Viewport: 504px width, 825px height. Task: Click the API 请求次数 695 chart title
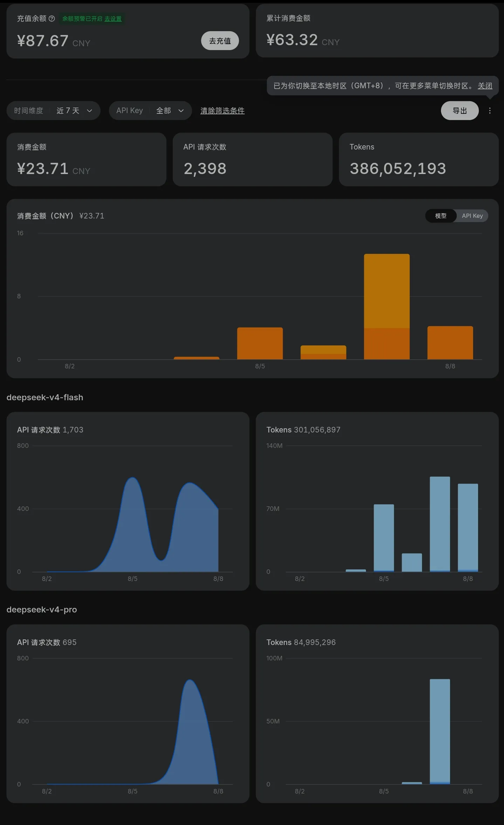tap(47, 642)
